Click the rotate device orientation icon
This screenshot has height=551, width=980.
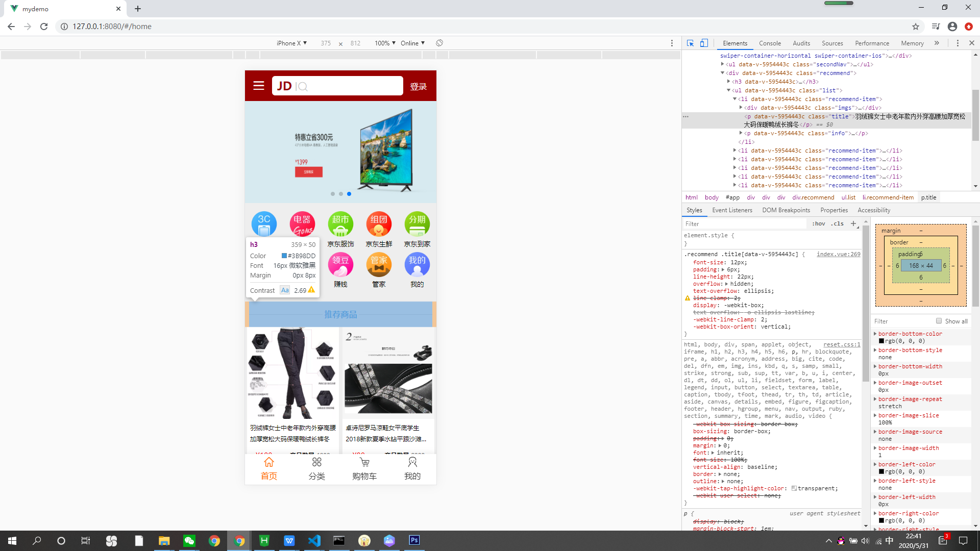[x=439, y=43]
